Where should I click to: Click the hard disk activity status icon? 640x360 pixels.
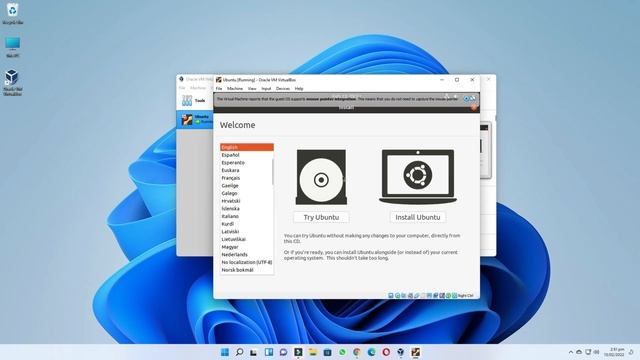[391, 295]
